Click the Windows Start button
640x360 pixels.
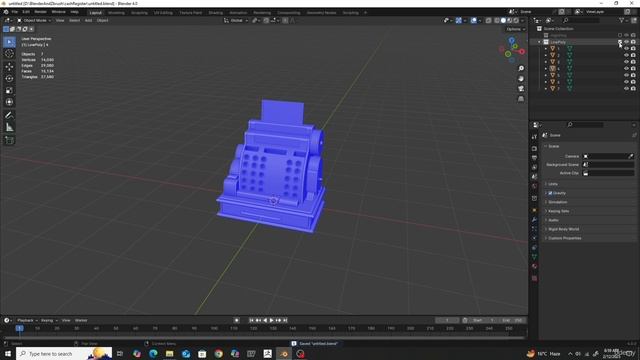click(x=8, y=353)
